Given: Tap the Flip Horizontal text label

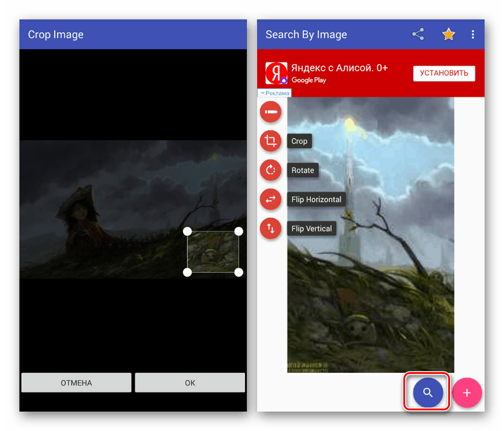Looking at the screenshot, I should coord(316,200).
